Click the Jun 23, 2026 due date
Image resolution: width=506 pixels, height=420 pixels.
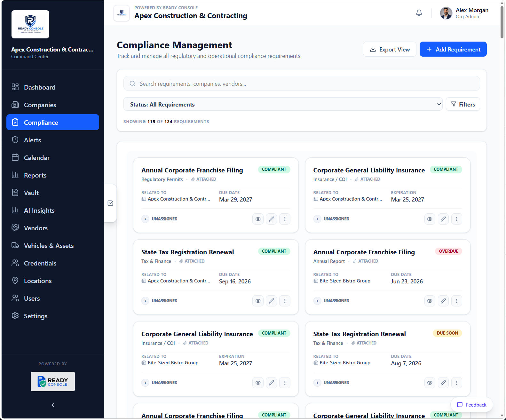(x=407, y=281)
